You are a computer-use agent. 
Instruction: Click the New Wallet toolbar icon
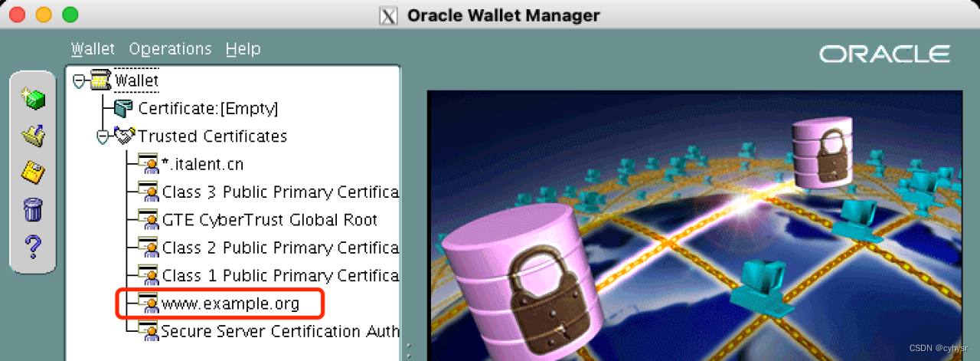pos(33,98)
